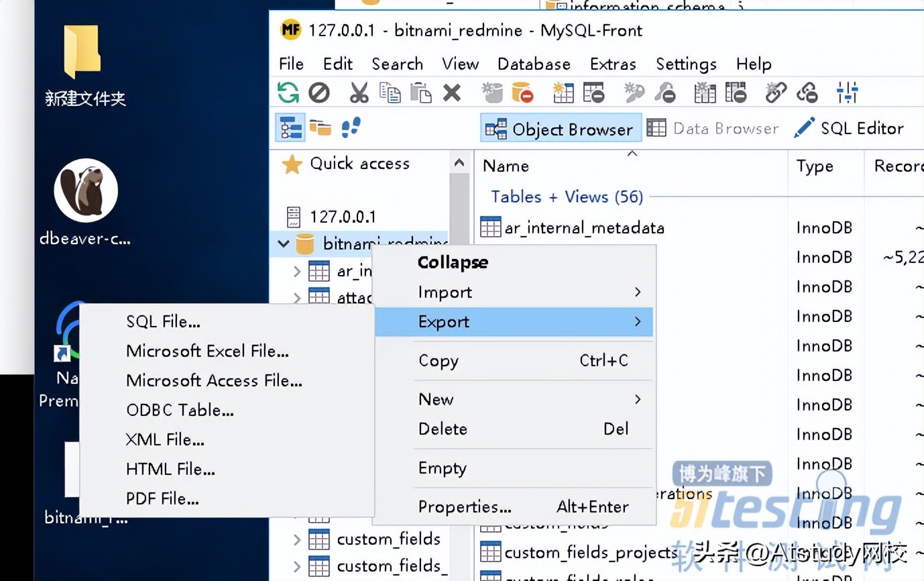The height and width of the screenshot is (581, 924).
Task: Click Properties... in the context menu
Action: 465,507
